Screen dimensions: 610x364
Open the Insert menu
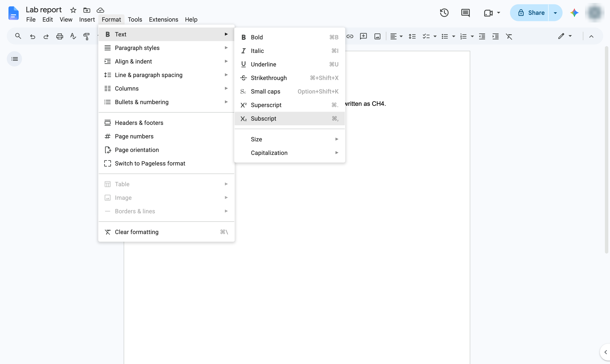[87, 19]
